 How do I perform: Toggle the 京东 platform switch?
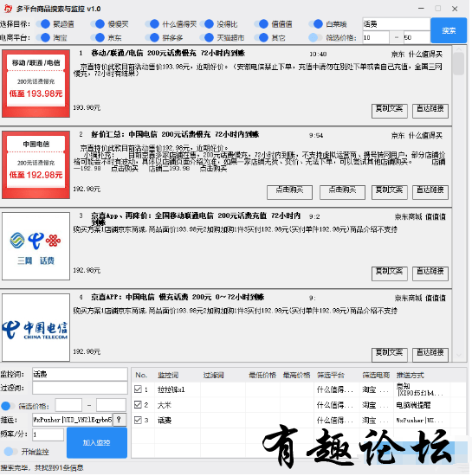coord(98,37)
